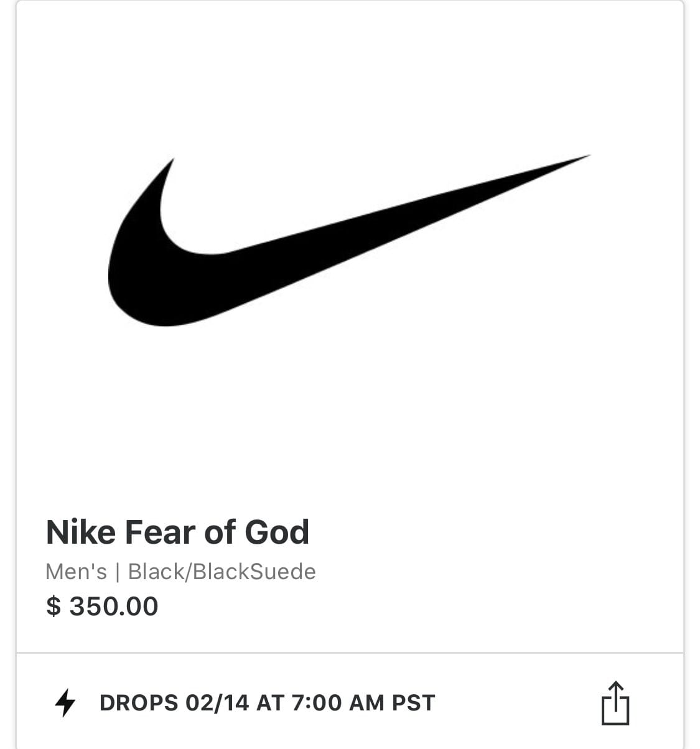
Task: Share the Nike Fear of God product
Action: click(x=615, y=704)
